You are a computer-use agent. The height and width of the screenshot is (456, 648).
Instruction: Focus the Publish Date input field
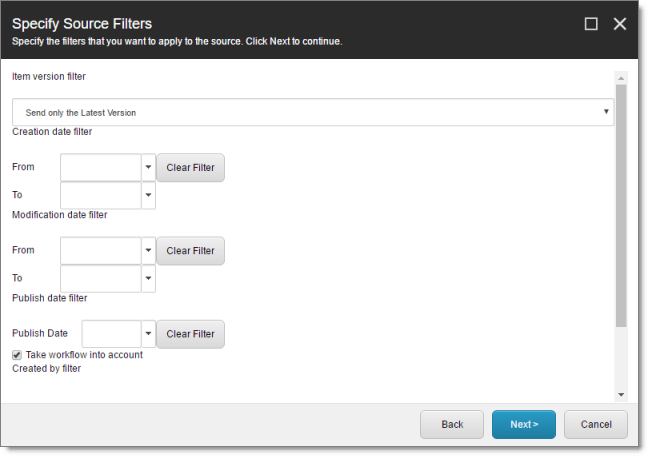point(112,334)
